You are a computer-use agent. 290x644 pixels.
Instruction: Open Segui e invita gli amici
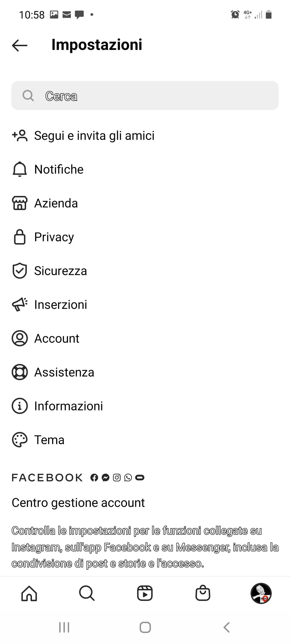[x=94, y=136]
